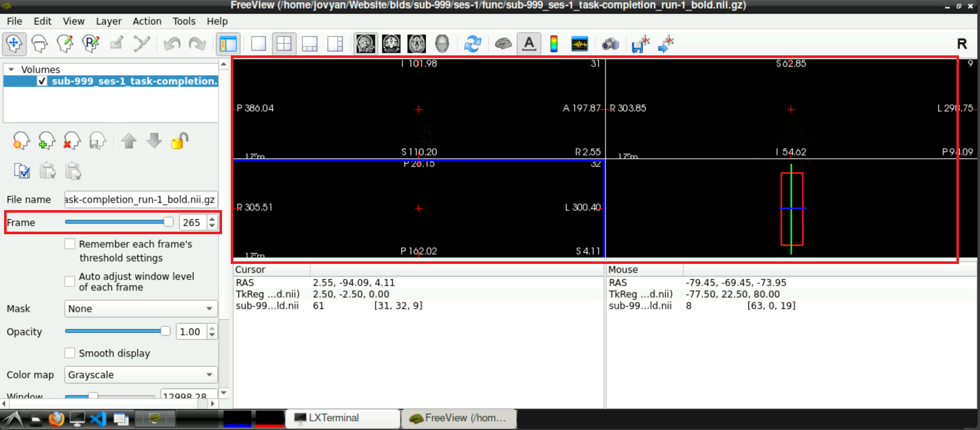Screen dimensions: 980x430
Task: Open the Tools menu
Action: [184, 21]
